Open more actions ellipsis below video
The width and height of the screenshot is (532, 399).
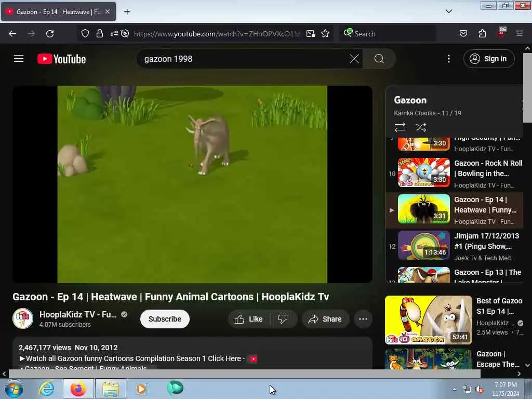(x=363, y=319)
